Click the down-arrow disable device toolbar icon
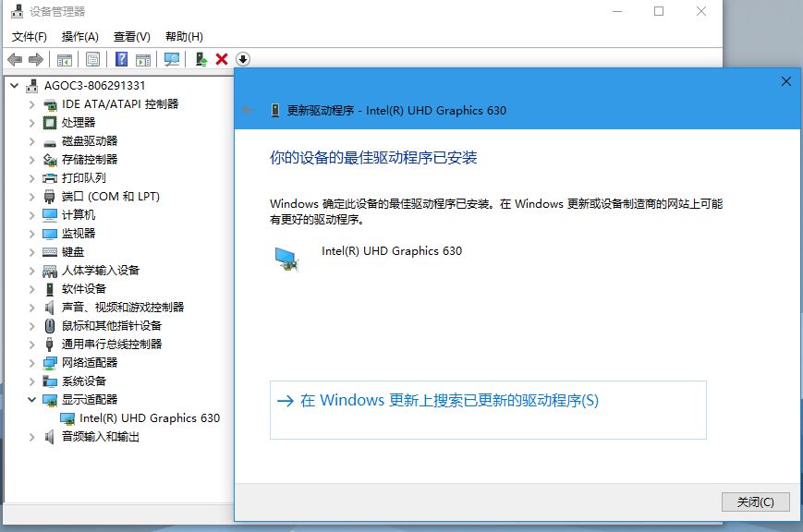The width and height of the screenshot is (803, 532). (243, 59)
